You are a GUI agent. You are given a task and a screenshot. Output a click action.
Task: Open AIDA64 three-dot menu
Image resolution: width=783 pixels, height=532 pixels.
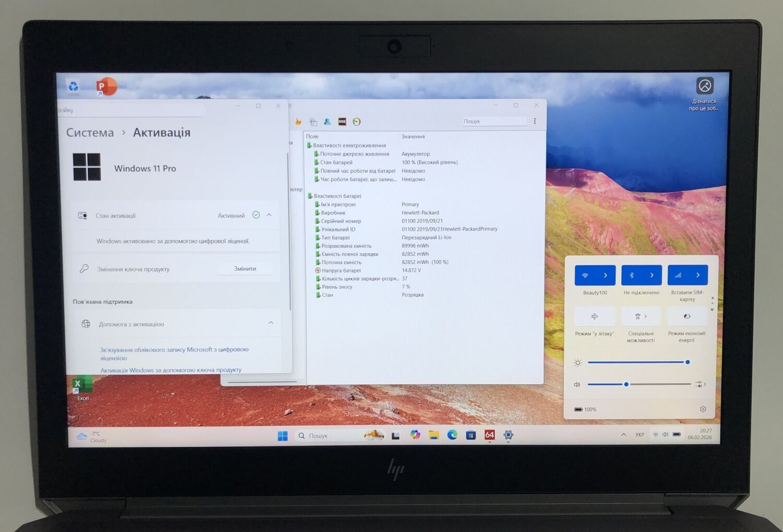coord(535,121)
